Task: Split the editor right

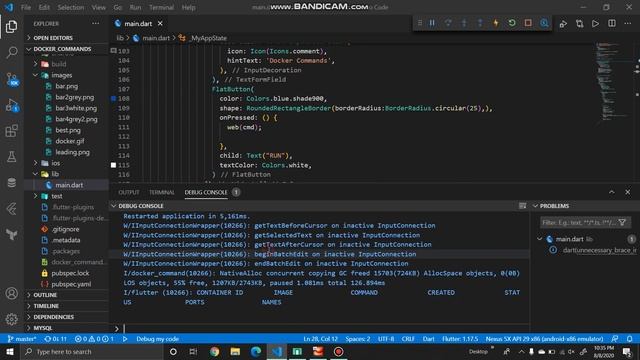Action: click(x=612, y=24)
